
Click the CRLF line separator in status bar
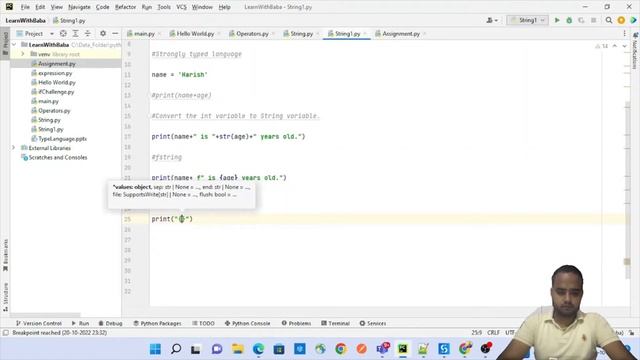(x=493, y=333)
